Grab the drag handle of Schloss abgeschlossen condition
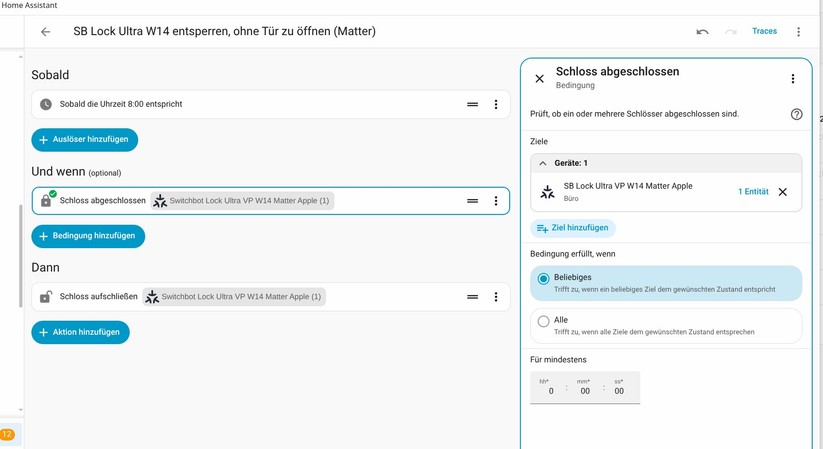Viewport: 823px width, 449px height. tap(472, 201)
